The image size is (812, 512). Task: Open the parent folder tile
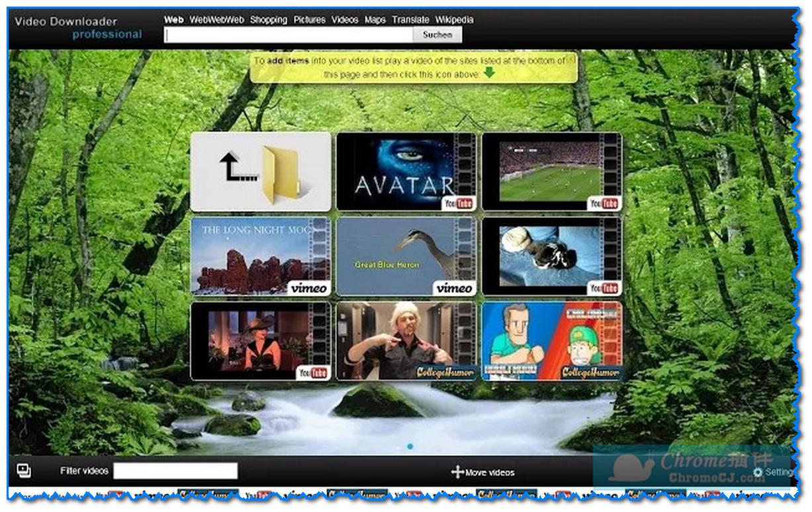[260, 172]
